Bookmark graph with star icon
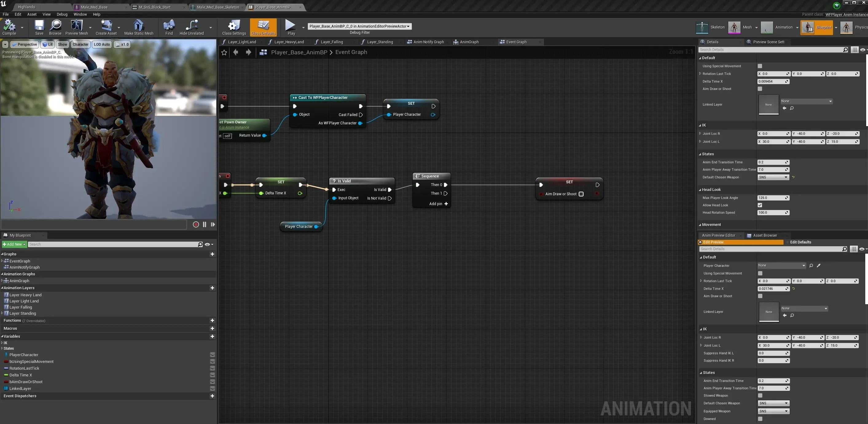 coord(224,52)
